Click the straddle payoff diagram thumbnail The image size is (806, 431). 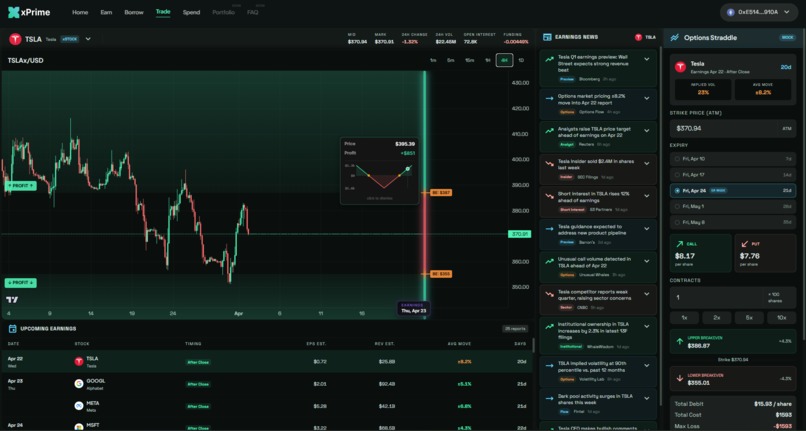tap(384, 176)
